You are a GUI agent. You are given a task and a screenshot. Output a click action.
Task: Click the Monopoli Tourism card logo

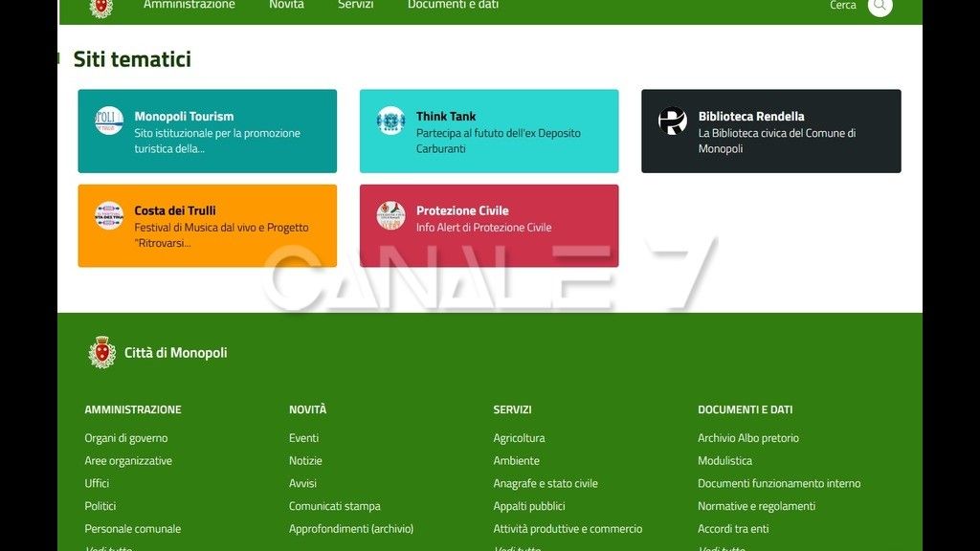point(109,121)
